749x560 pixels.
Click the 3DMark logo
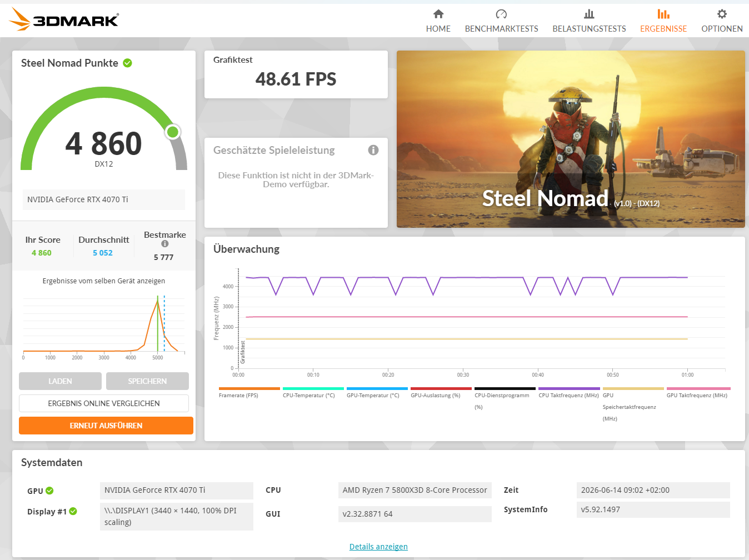point(64,19)
